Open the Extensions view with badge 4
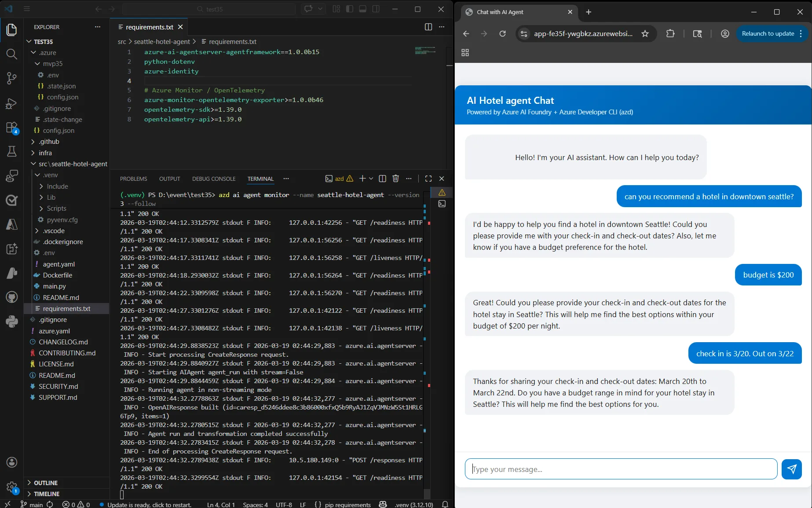 pos(11,128)
